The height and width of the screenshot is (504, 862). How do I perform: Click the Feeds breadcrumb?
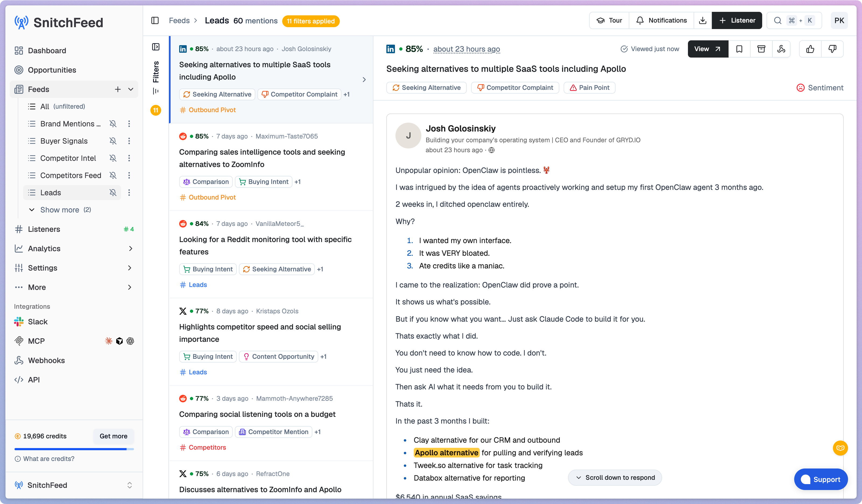179,20
